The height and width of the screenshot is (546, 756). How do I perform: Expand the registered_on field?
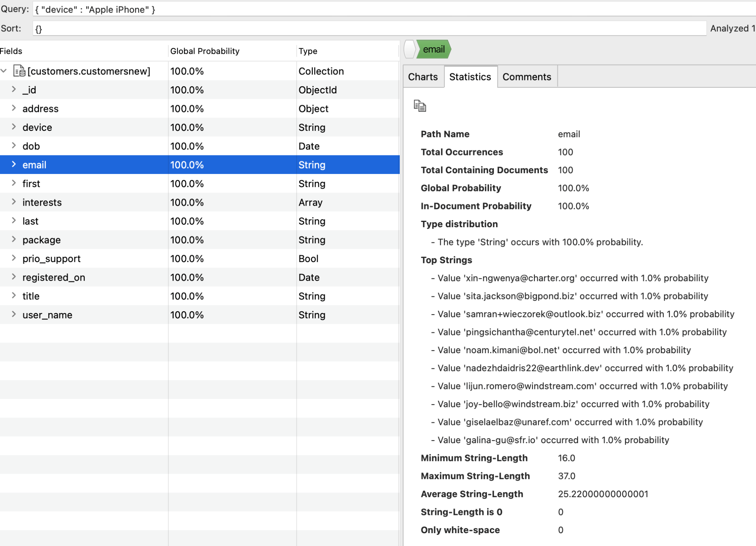coord(14,277)
